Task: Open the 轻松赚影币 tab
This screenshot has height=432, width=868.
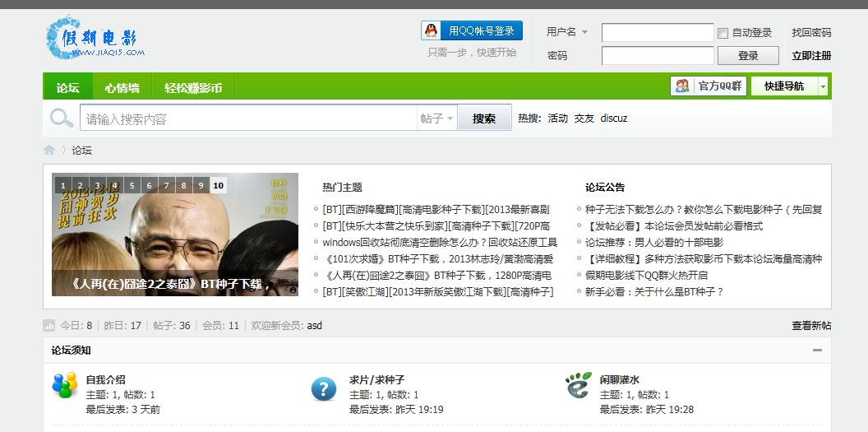Action: 193,87
